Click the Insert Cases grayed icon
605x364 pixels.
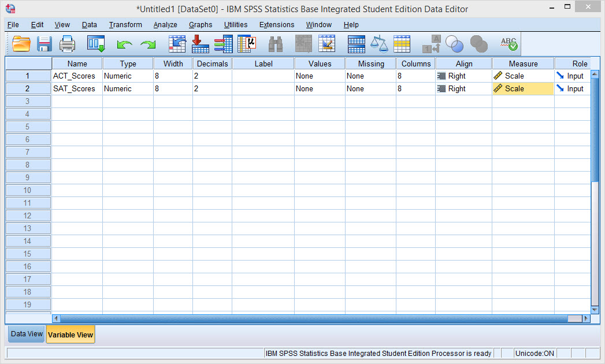click(304, 43)
